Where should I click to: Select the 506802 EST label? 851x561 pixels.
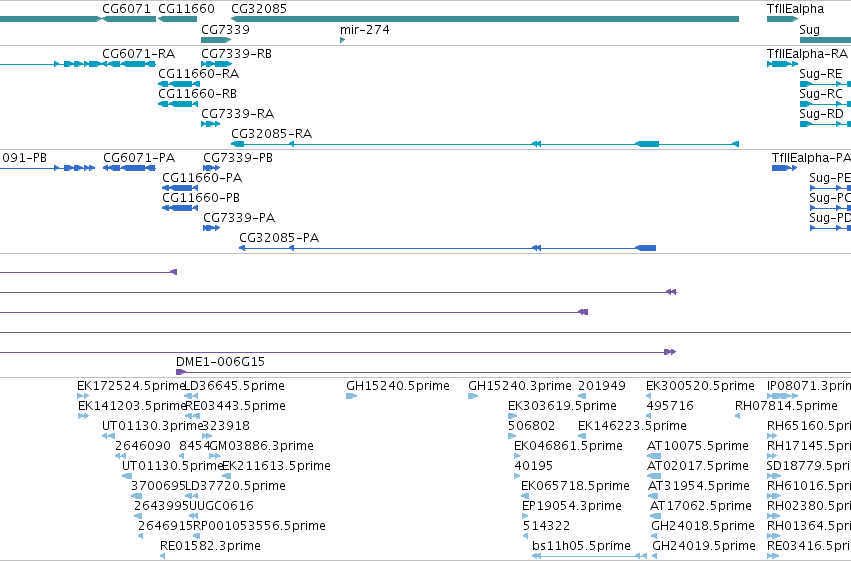coord(531,426)
